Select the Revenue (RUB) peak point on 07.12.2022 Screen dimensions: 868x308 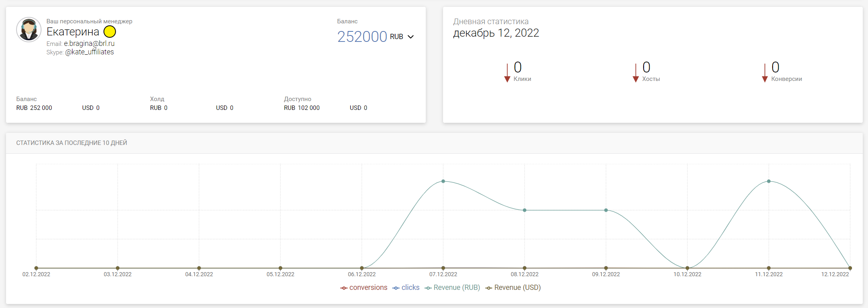point(443,181)
